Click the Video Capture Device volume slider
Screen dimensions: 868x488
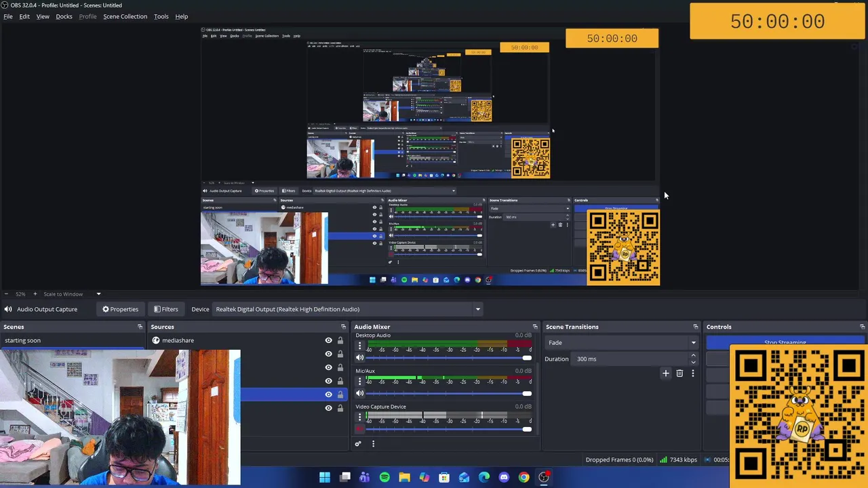(x=449, y=429)
